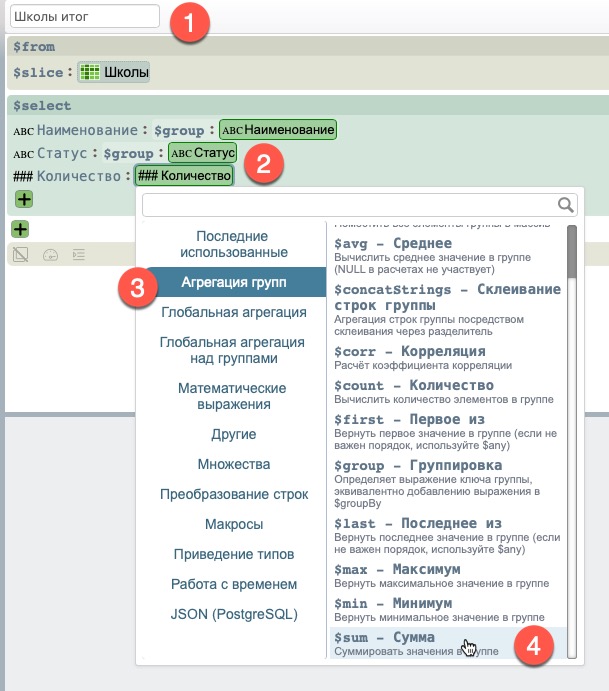The image size is (609, 691).
Task: Open the Агрегация групп category
Action: click(x=233, y=282)
